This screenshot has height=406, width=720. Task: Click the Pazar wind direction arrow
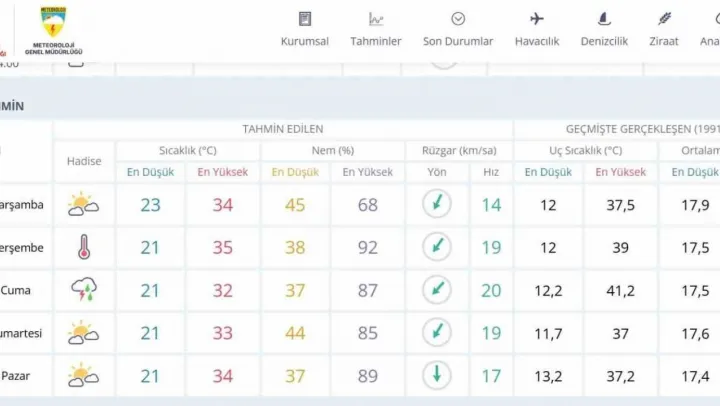(x=436, y=376)
